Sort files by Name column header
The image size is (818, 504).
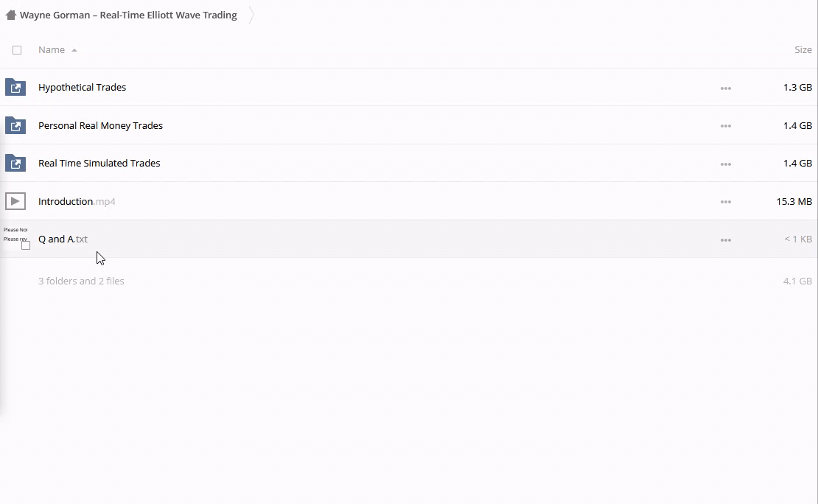coord(52,49)
